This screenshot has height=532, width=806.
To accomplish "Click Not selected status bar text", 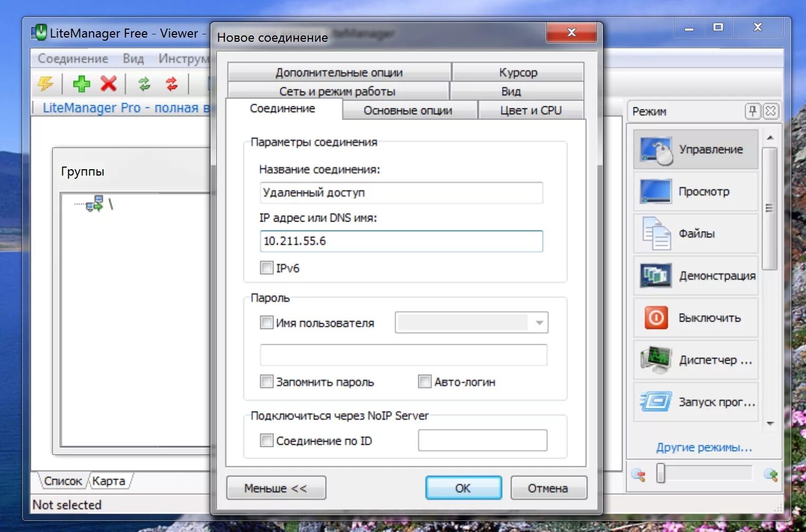I will [x=67, y=505].
